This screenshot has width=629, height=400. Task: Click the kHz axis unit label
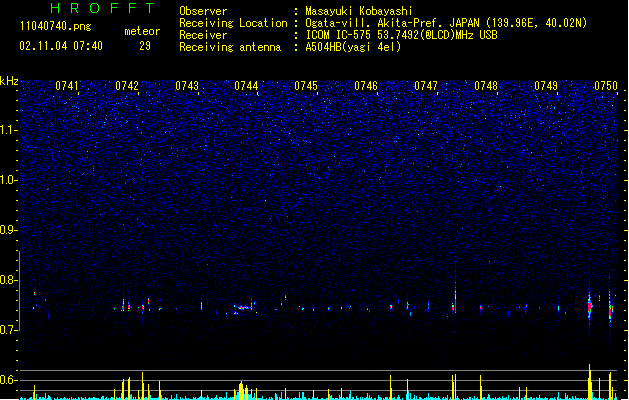pos(9,81)
